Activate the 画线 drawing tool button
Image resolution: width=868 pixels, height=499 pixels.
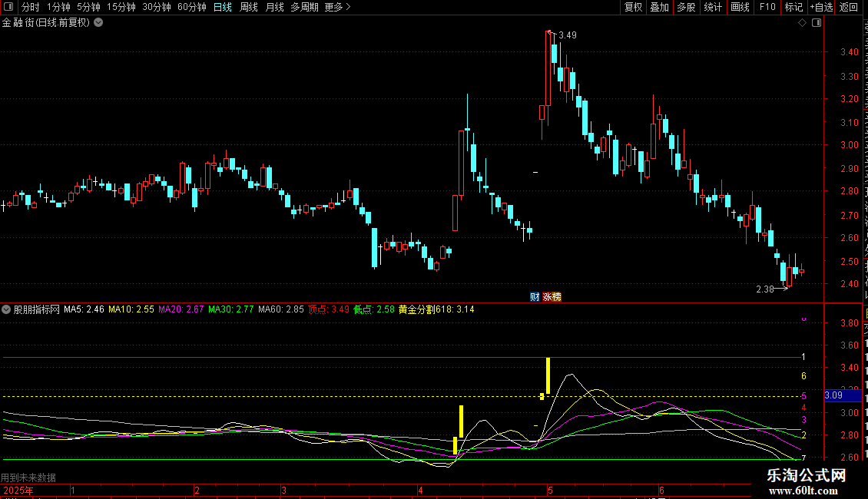740,7
